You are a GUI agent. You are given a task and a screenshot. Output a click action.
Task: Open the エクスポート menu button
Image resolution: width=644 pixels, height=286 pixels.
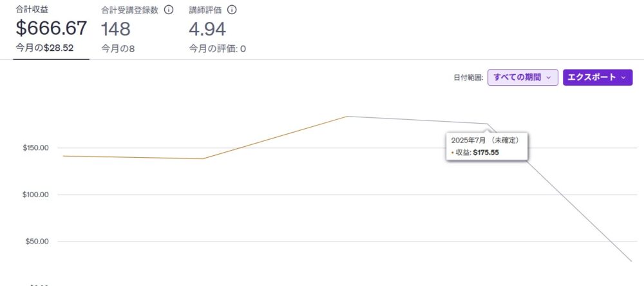[x=598, y=77]
